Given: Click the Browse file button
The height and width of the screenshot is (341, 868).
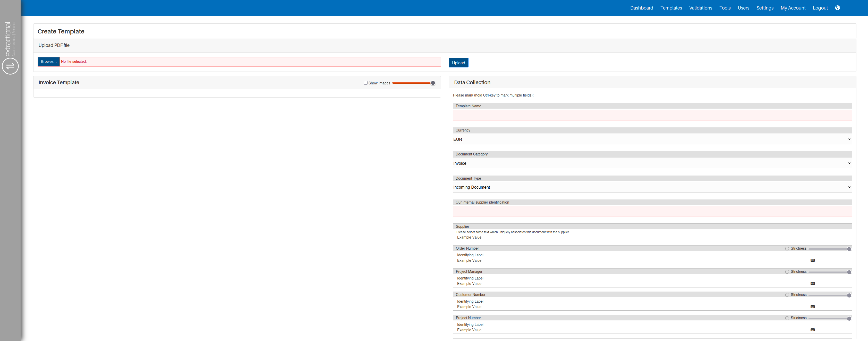Looking at the screenshot, I should 48,62.
